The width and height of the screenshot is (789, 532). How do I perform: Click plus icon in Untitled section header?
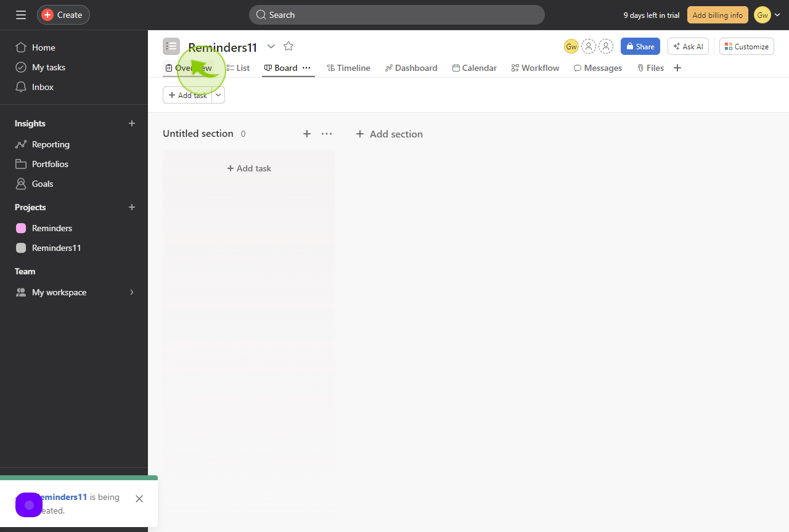[x=307, y=134]
